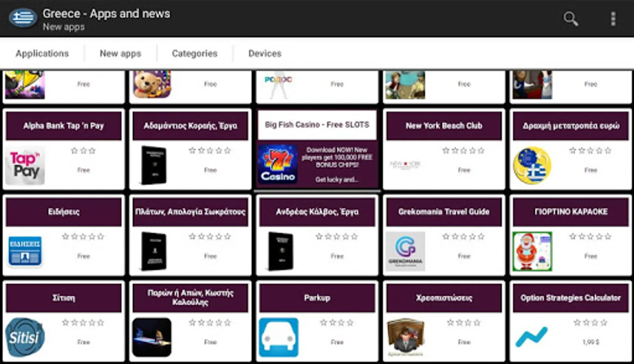This screenshot has width=634, height=364.
Task: Tap the dark stage icon under Παρών ή Απών
Action: click(x=152, y=337)
